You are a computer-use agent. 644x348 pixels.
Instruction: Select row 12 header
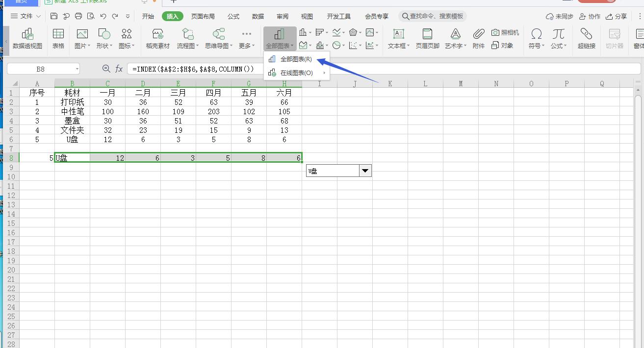tap(11, 195)
